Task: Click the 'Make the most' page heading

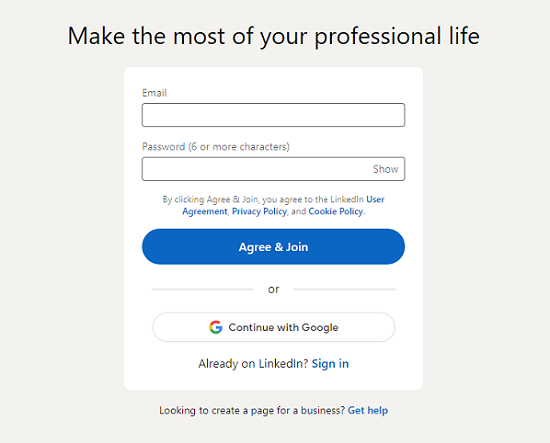Action: click(x=273, y=36)
